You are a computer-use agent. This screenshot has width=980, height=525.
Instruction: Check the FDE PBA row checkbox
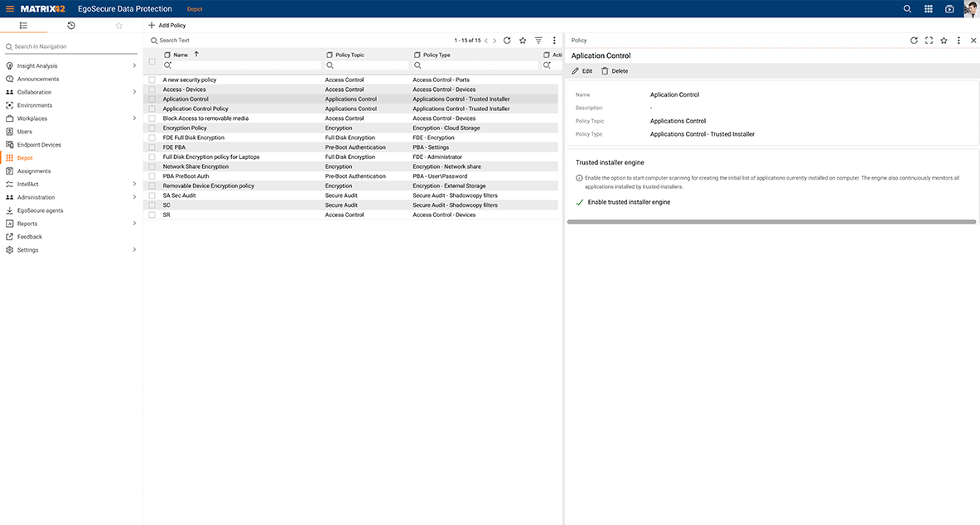click(151, 147)
